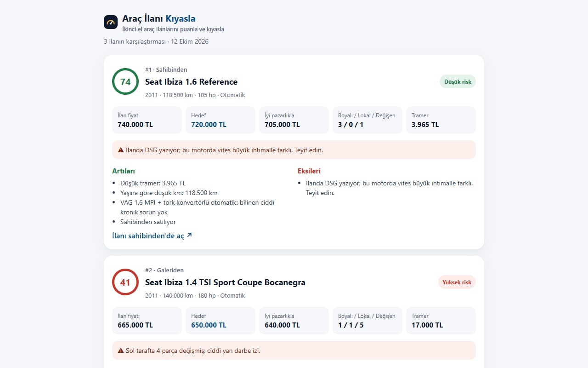Click the Tramer box showing 17.000 TL

click(441, 321)
